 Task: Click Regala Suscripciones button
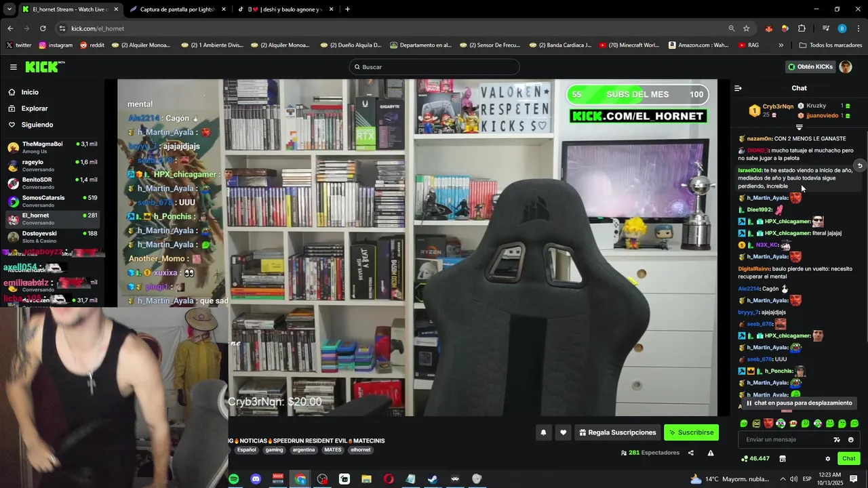coord(618,432)
